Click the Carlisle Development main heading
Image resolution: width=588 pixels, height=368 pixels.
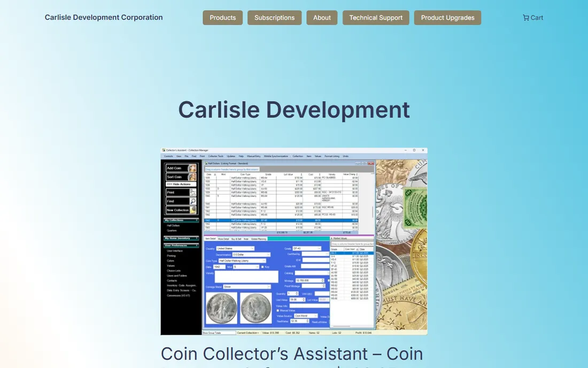click(294, 110)
